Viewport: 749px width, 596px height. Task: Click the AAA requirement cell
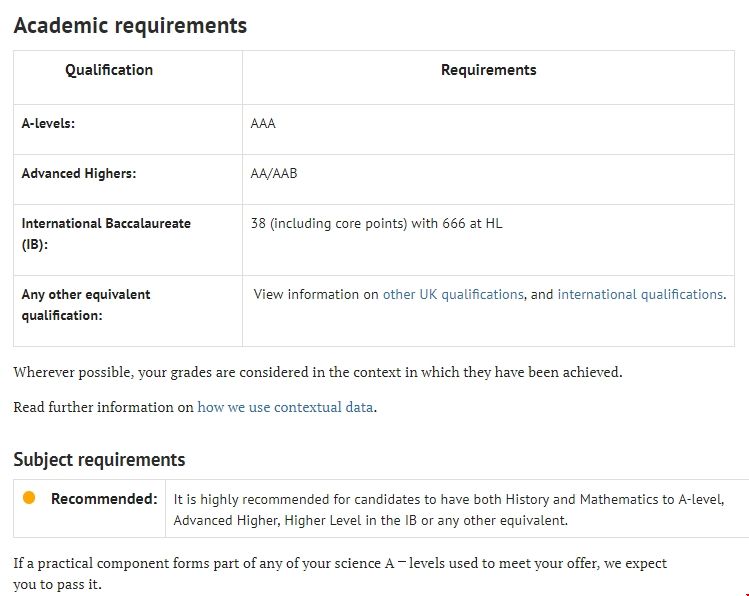[263, 124]
